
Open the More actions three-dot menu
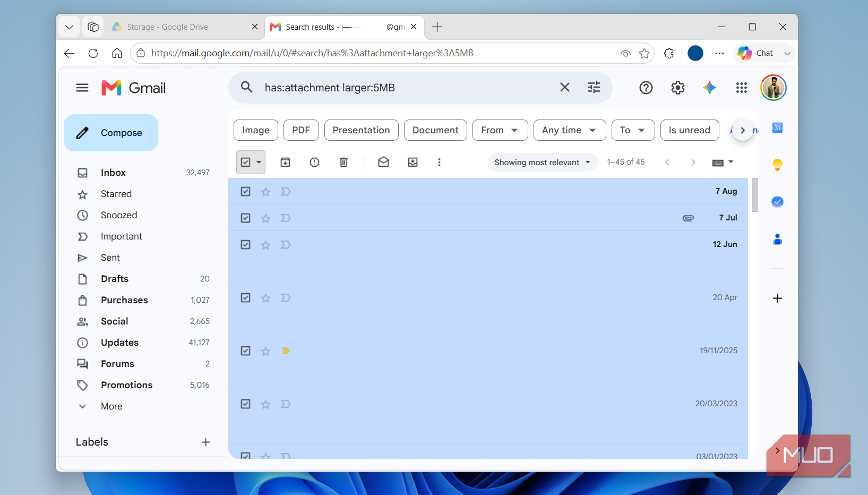[439, 163]
